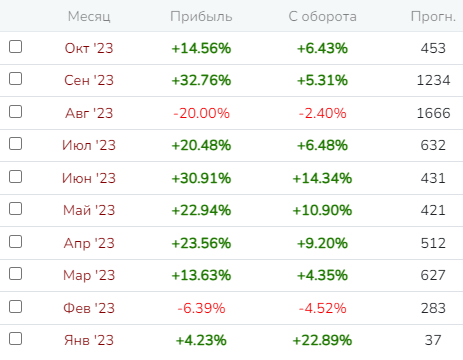Check the Апр '23 row box
This screenshot has width=463, height=360.
tap(15, 242)
